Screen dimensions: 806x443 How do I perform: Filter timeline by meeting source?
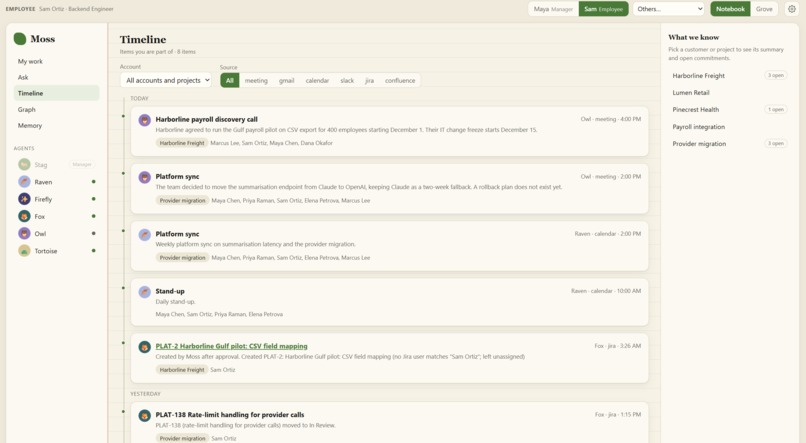point(256,80)
